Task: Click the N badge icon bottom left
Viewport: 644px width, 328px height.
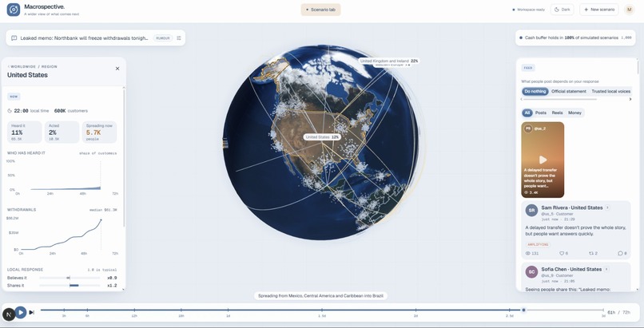Action: coord(9,314)
